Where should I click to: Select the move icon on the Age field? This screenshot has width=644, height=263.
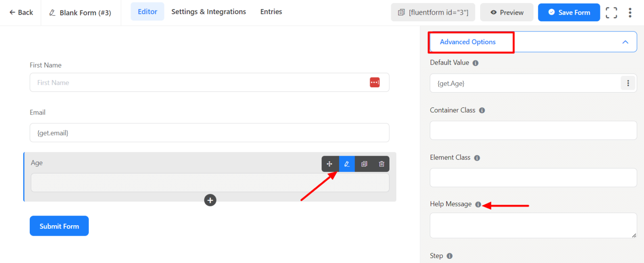coord(330,164)
